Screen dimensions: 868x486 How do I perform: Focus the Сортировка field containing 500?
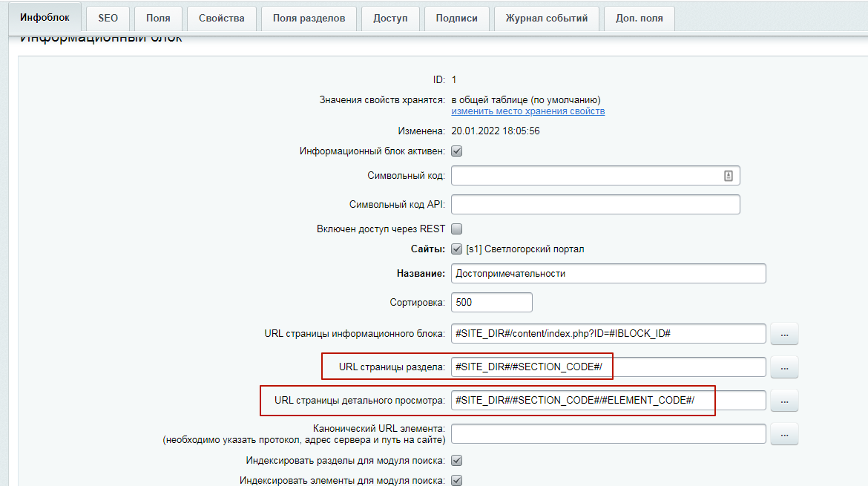click(x=491, y=303)
